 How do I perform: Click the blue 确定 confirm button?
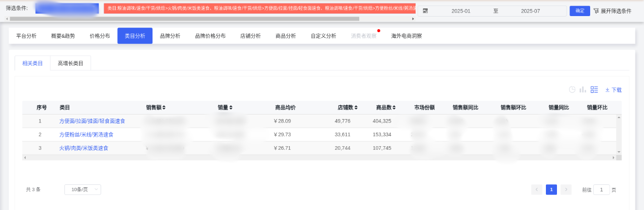click(580, 11)
